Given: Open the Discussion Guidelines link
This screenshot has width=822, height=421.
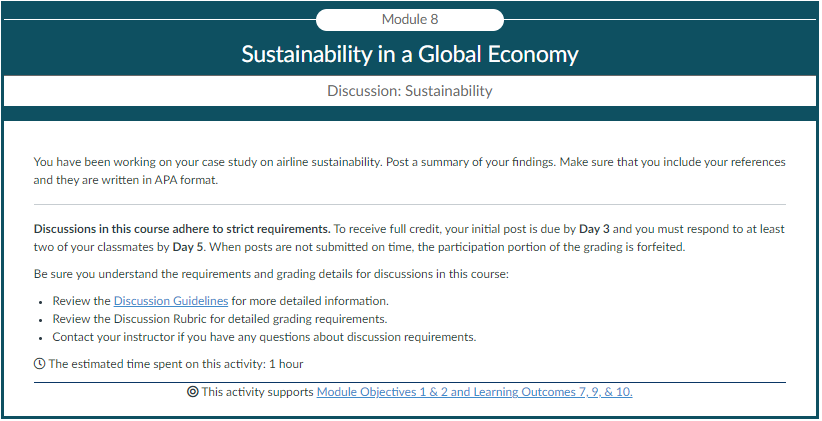Looking at the screenshot, I should (171, 301).
